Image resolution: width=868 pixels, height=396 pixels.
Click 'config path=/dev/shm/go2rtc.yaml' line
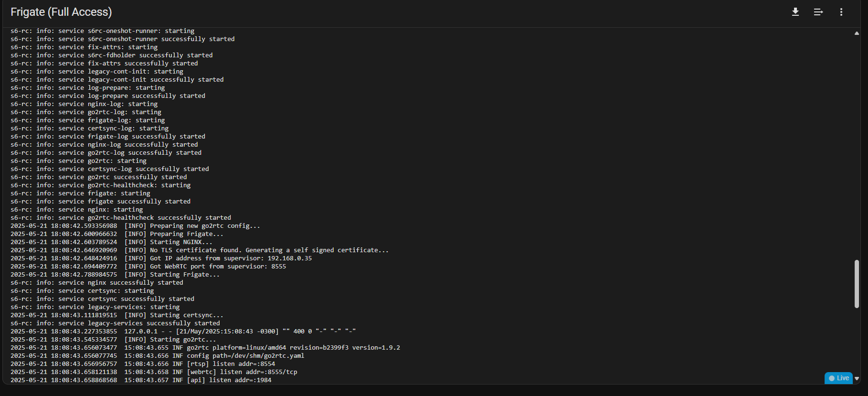tap(157, 356)
